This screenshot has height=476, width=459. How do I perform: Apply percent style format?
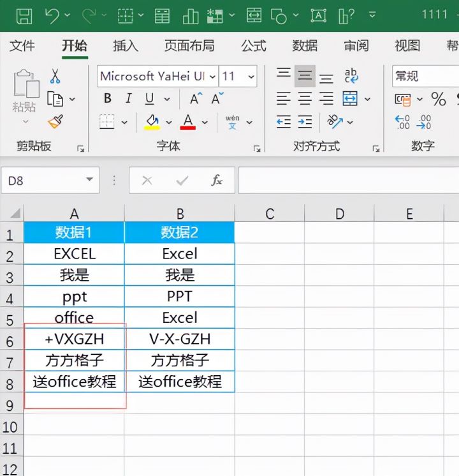click(x=439, y=99)
